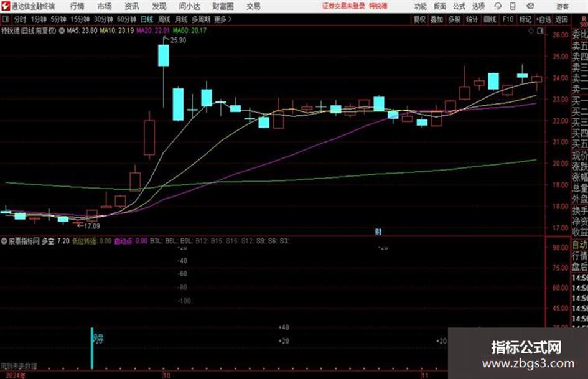Switch to 60分钟 period
Viewport: 588px width, 379px height.
[127, 19]
